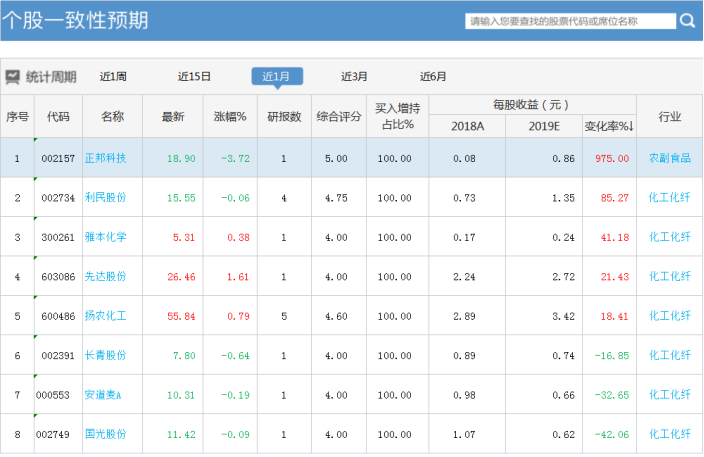704x457 pixels.
Task: Click stock code 002391
Action: click(58, 356)
